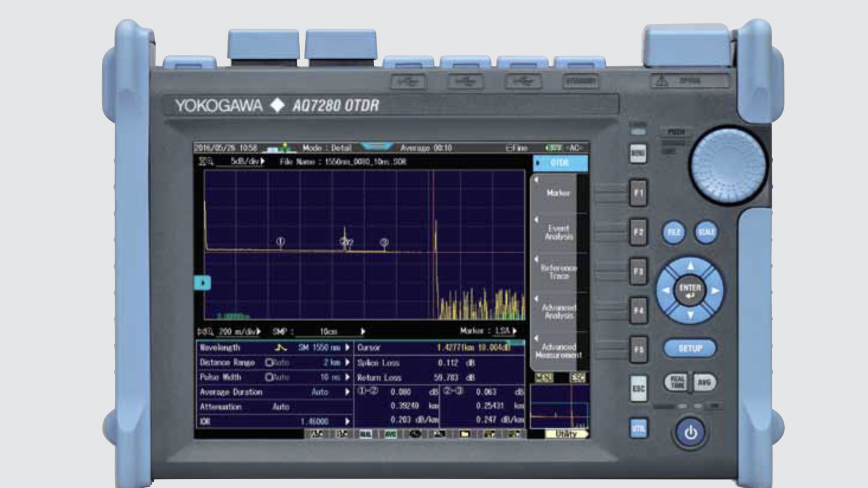Hit the SCALE button

706,232
